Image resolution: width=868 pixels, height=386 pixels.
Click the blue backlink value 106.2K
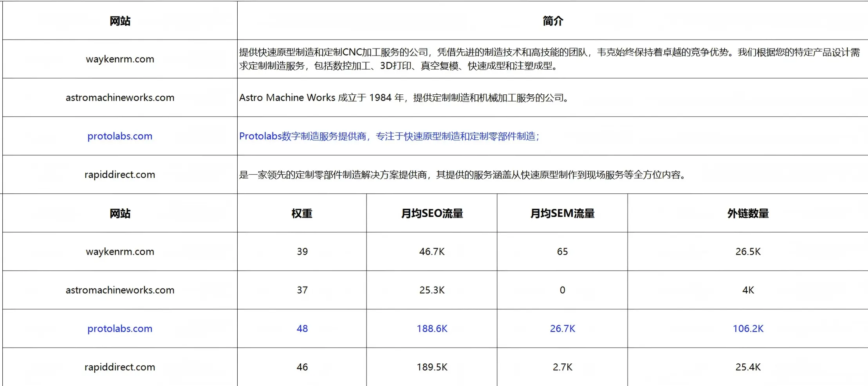tap(748, 328)
